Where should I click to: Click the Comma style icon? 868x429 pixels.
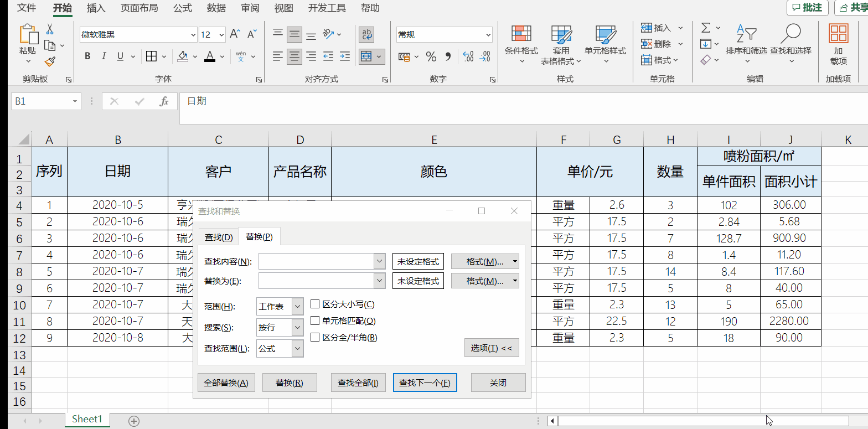[448, 56]
